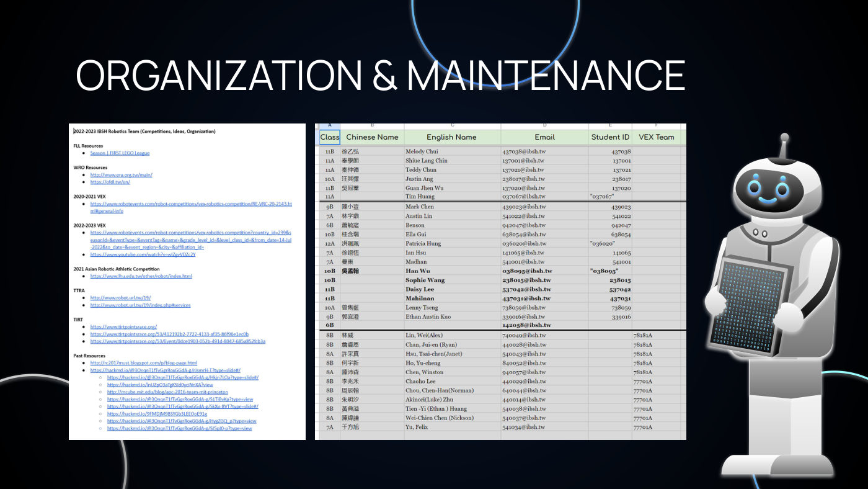This screenshot has width=868, height=489.
Task: Select the cell "Madhan"
Action: (452, 262)
